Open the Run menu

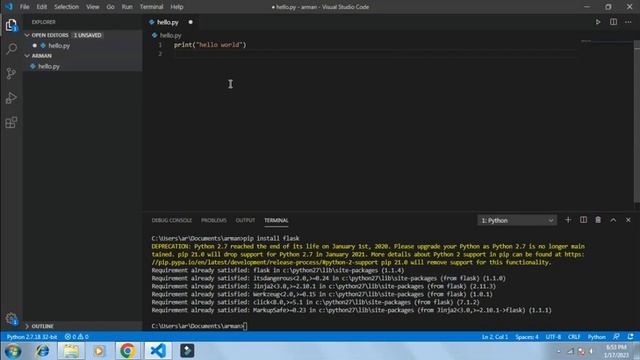point(127,7)
